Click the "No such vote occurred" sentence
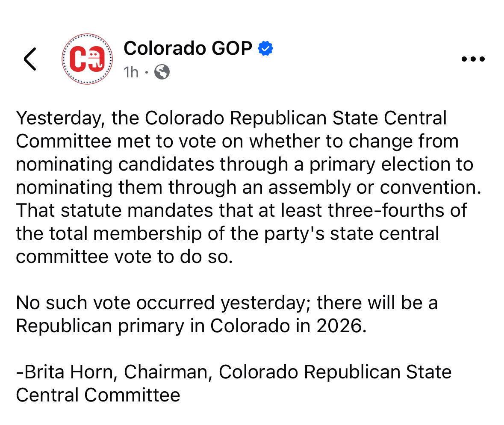This screenshot has width=504, height=425. click(117, 303)
